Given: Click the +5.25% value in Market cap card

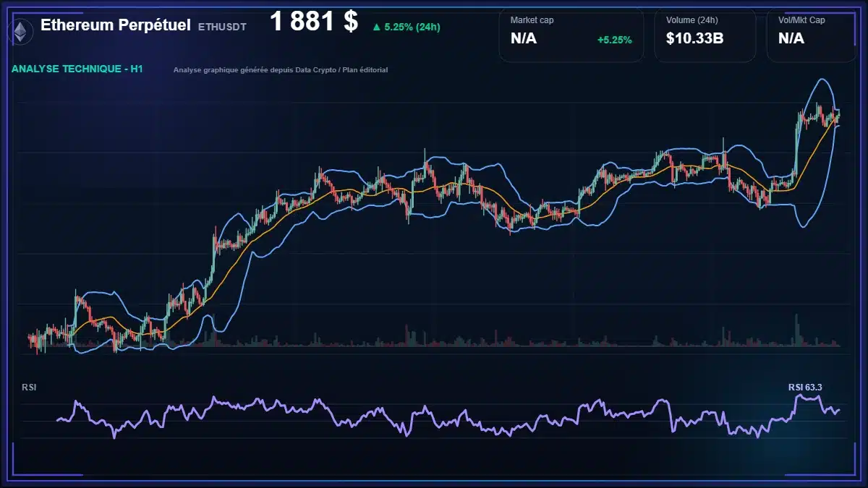Looking at the screenshot, I should (614, 40).
